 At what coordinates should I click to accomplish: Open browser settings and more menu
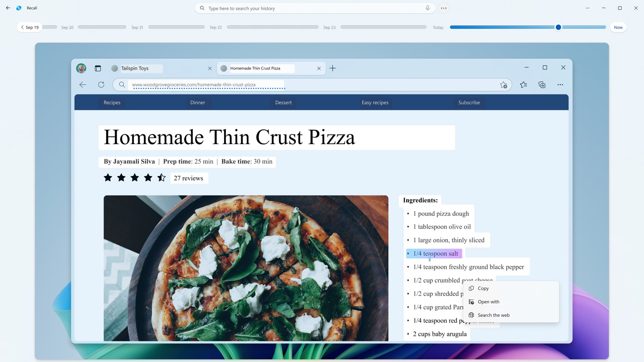560,85
